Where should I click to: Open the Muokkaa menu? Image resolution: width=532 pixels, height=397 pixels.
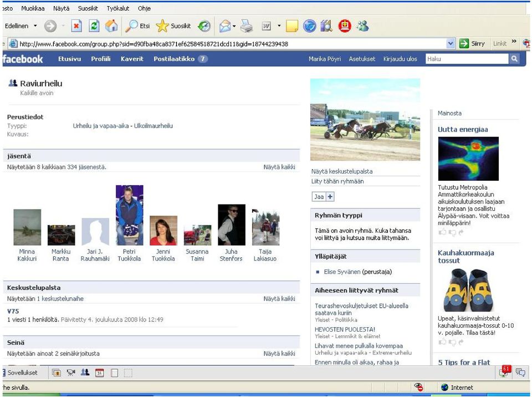[x=33, y=8]
